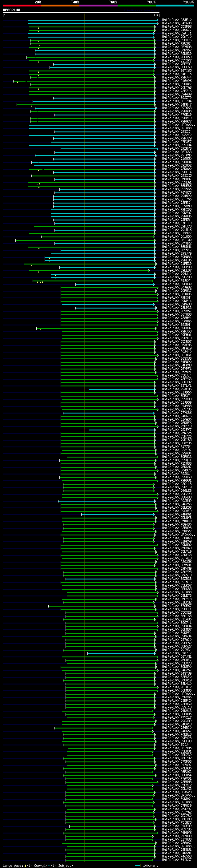The height and width of the screenshot is (868, 197).
Task: Click the white query sequence bar
Action: [81, 12]
